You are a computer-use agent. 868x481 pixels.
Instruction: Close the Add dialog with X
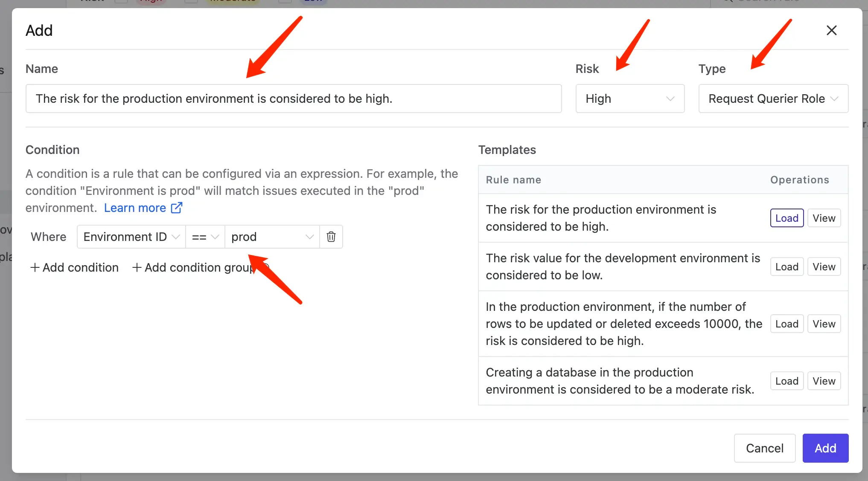[831, 30]
